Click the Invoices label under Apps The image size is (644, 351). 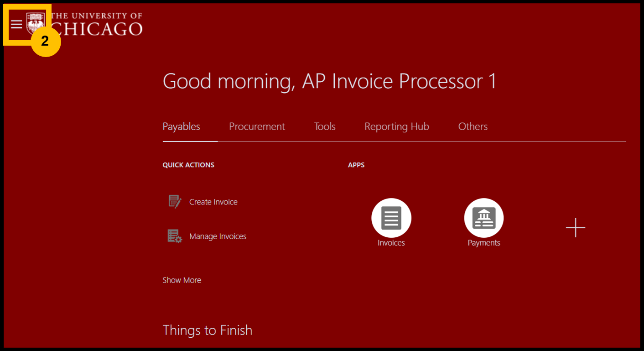(391, 243)
